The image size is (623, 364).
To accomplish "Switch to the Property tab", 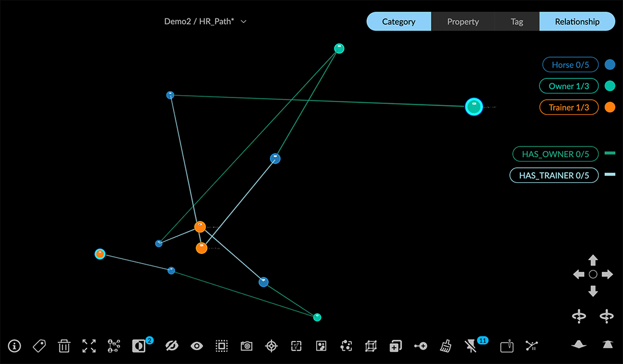I will (463, 21).
